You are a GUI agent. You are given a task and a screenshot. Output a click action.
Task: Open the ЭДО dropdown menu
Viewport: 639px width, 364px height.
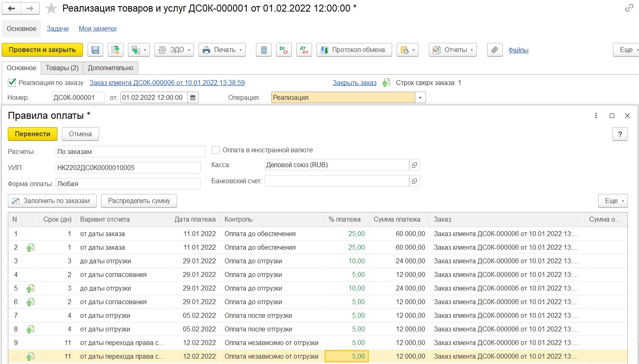pyautogui.click(x=174, y=50)
